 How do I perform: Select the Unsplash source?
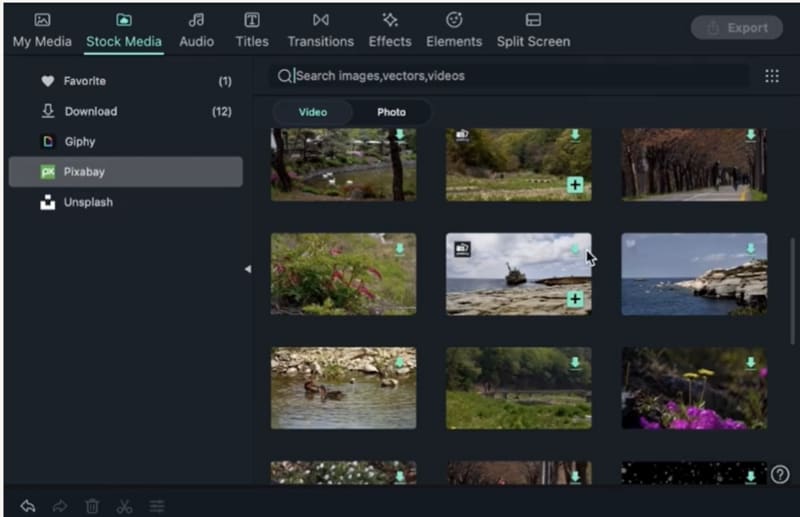click(x=126, y=202)
